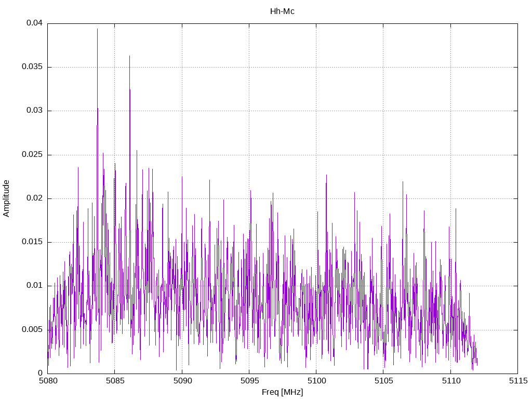Screen dimensions: 532x399
Task: Click the 5080 x-axis tick label
Action: (48, 381)
